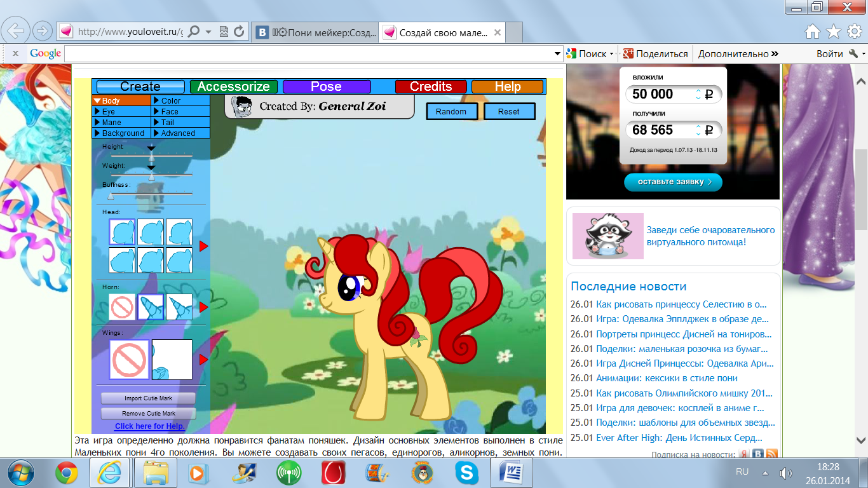
Task: Switch to the Pose tab
Action: click(327, 86)
